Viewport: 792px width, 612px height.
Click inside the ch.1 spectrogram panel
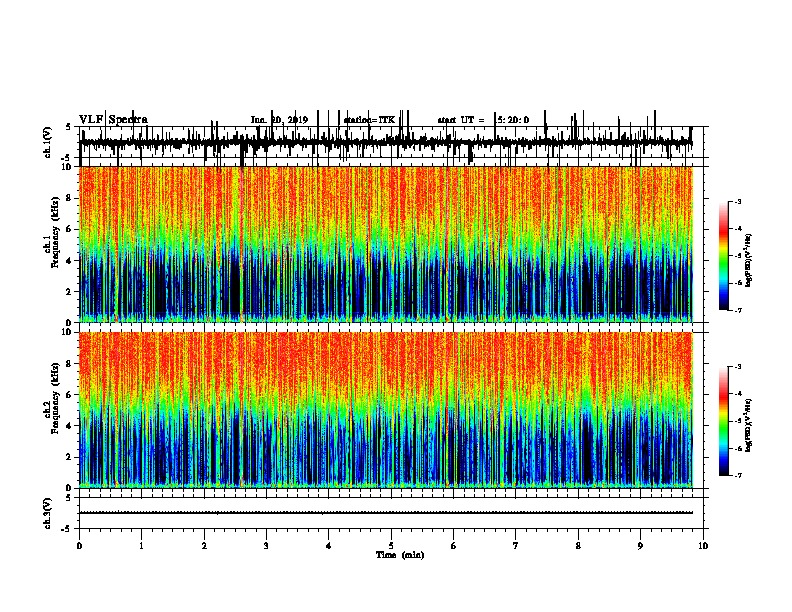click(386, 244)
